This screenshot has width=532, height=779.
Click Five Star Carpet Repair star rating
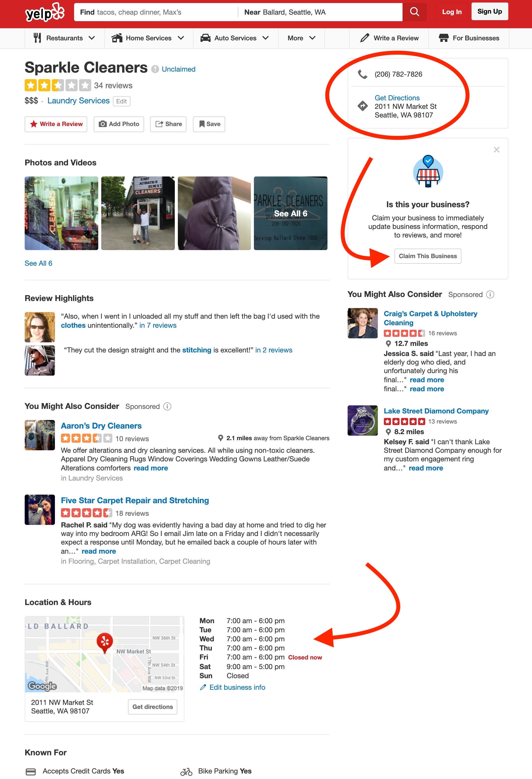87,513
